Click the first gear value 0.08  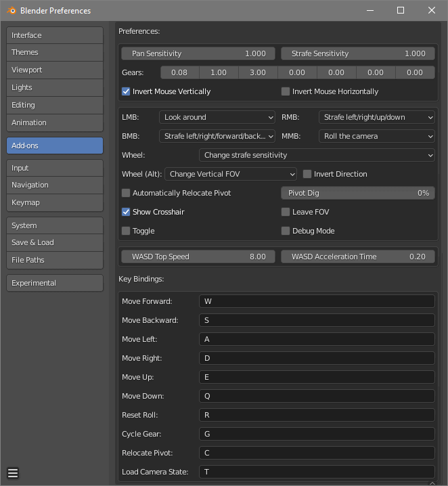coord(180,72)
